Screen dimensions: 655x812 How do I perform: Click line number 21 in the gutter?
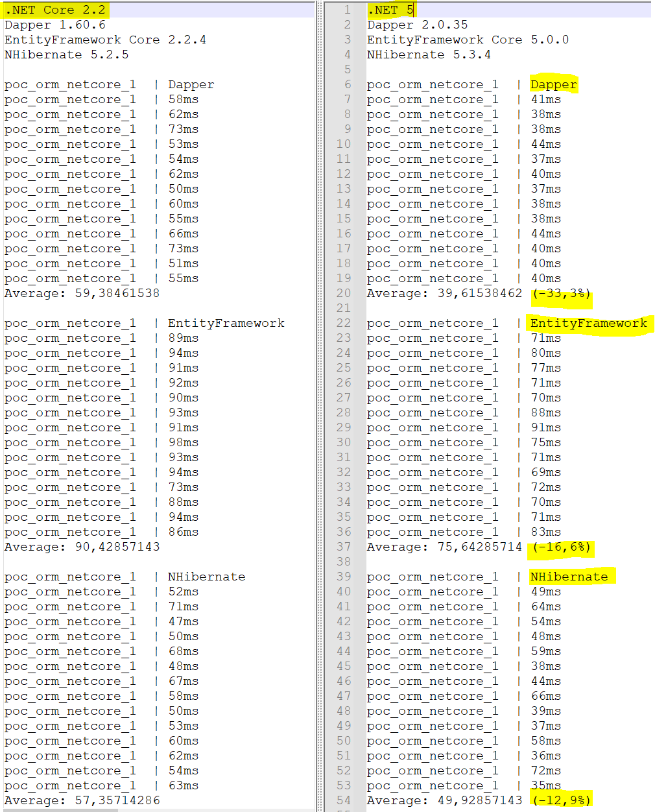344,308
